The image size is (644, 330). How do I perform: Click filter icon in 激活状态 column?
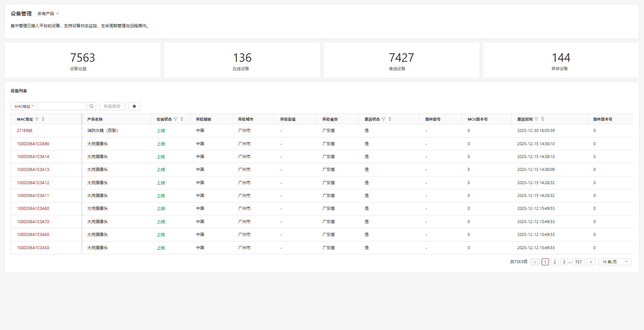[383, 119]
